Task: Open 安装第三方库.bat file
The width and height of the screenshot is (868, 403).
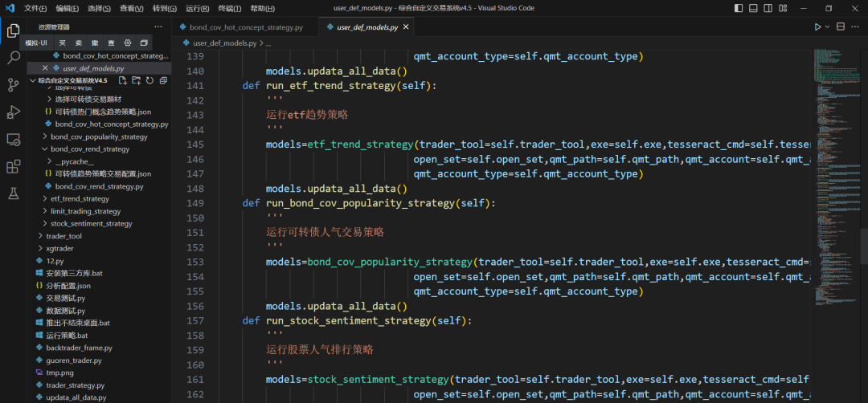Action: click(x=74, y=273)
